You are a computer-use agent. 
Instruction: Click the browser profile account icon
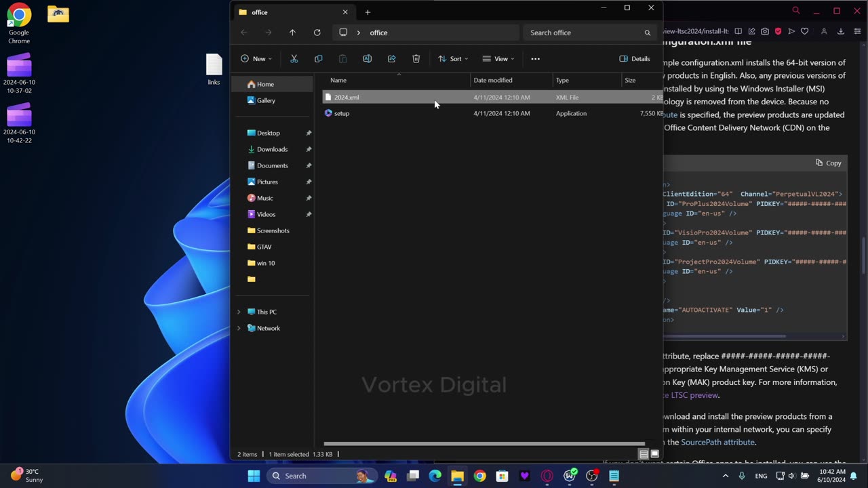pyautogui.click(x=824, y=31)
